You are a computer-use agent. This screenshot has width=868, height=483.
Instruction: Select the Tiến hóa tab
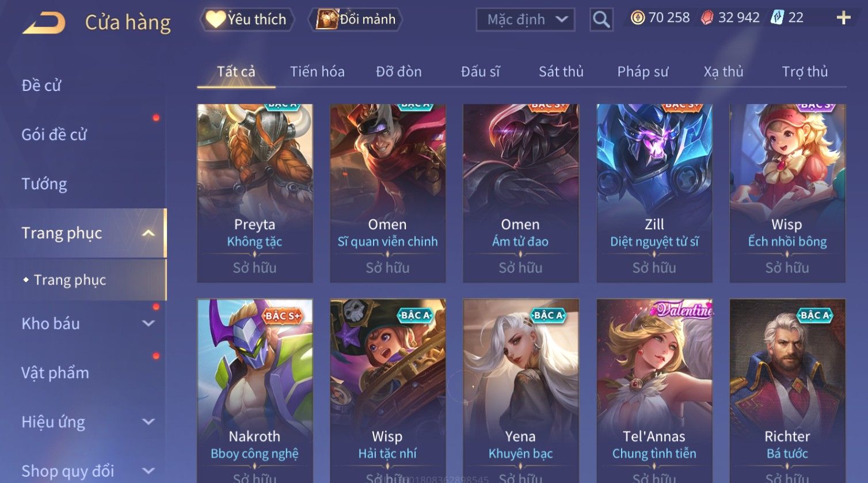point(317,71)
